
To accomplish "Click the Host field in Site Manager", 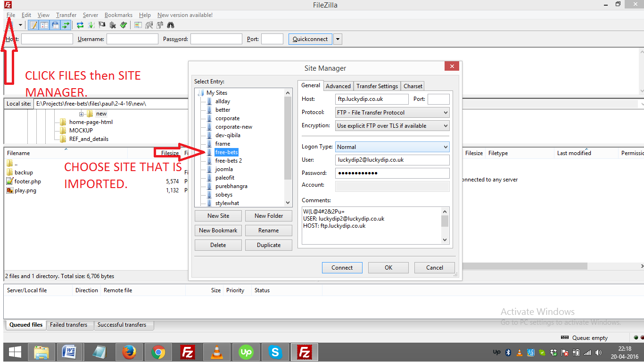I will [x=372, y=99].
